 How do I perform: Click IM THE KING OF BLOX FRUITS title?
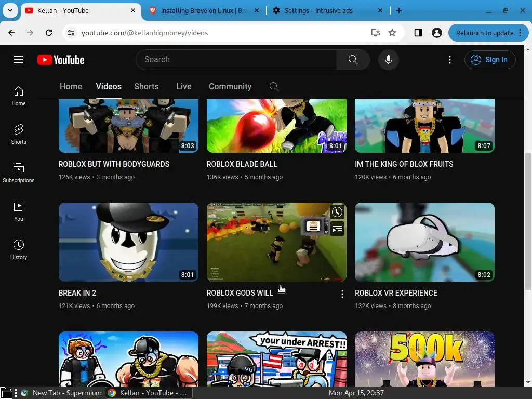coord(404,164)
